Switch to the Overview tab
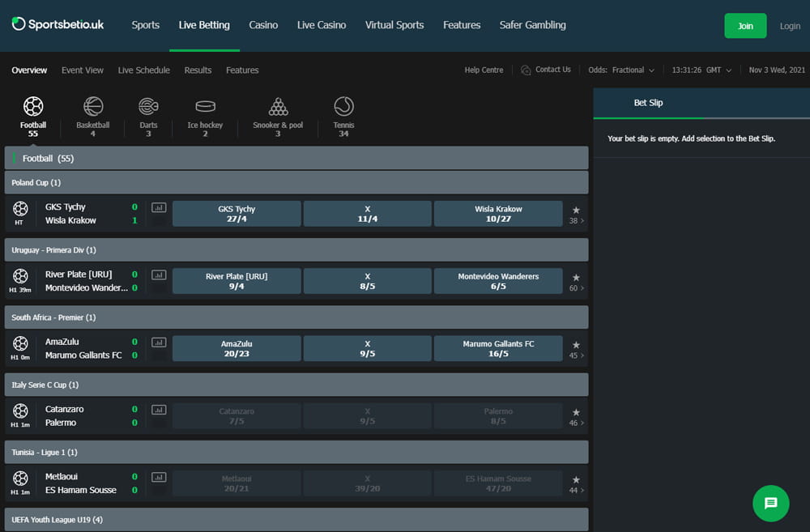Viewport: 810px width, 532px height. click(29, 70)
